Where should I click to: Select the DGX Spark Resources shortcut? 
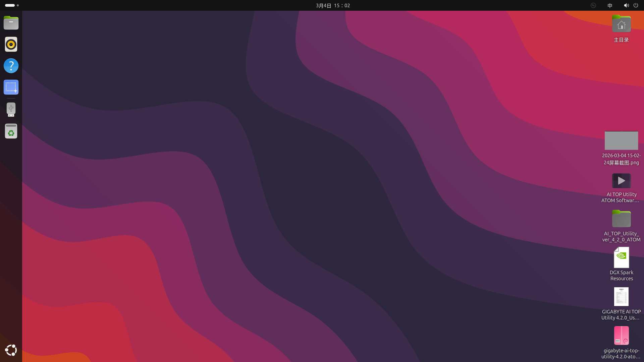tap(621, 257)
